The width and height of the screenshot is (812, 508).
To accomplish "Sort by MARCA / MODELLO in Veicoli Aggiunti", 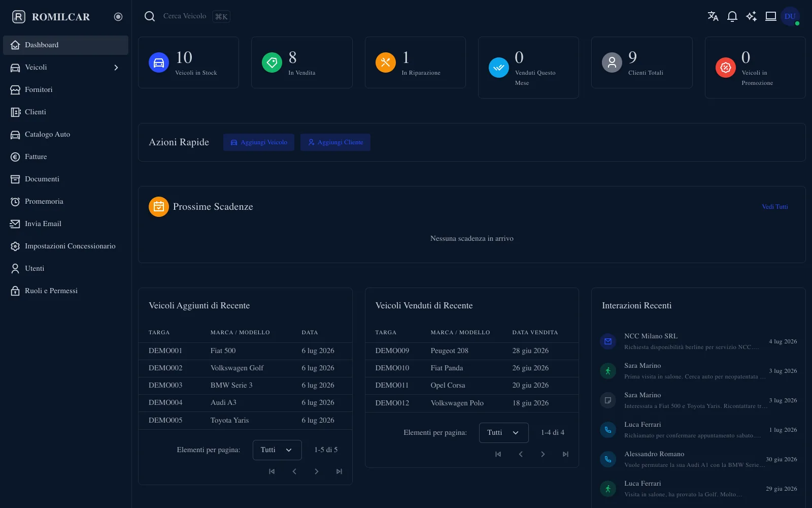I will tap(240, 332).
